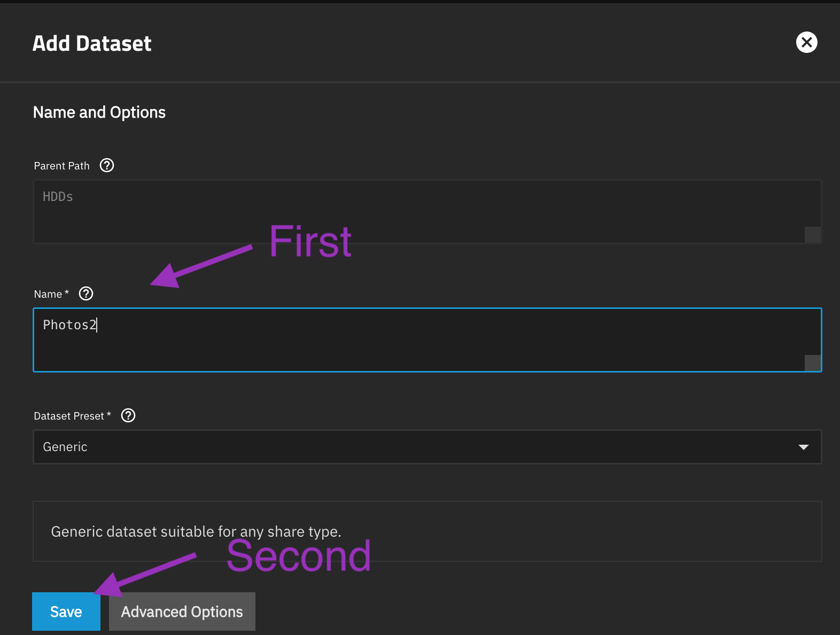This screenshot has width=840, height=635.
Task: Grab the resize handle of Name textarea
Action: (x=812, y=363)
